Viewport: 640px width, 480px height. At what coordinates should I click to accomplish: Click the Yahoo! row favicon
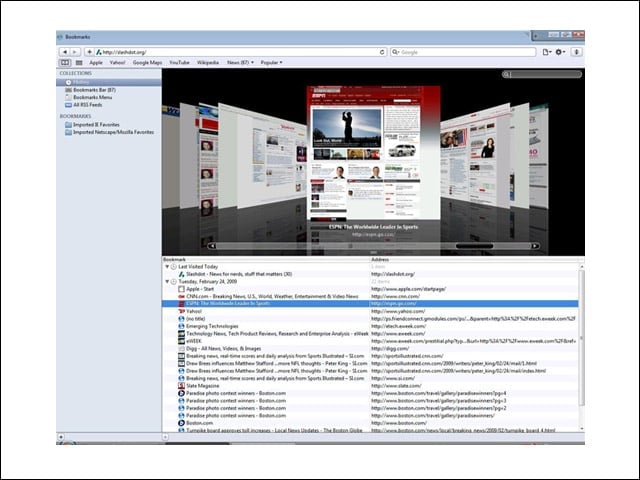[182, 311]
